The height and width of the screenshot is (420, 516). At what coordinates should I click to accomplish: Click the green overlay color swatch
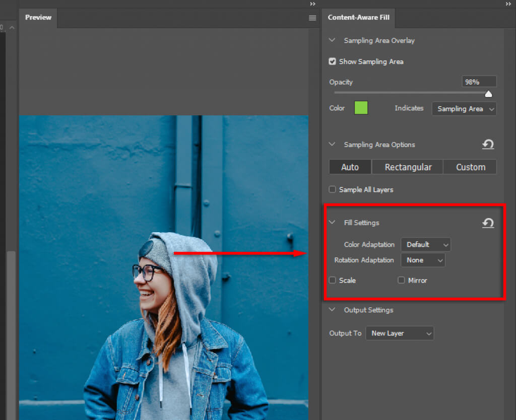(x=361, y=108)
